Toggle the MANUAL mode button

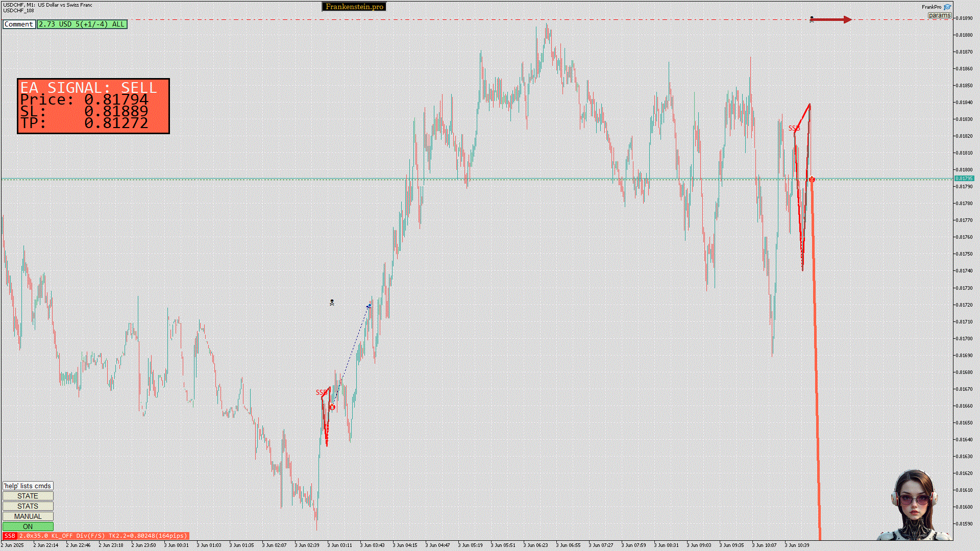coord(28,516)
